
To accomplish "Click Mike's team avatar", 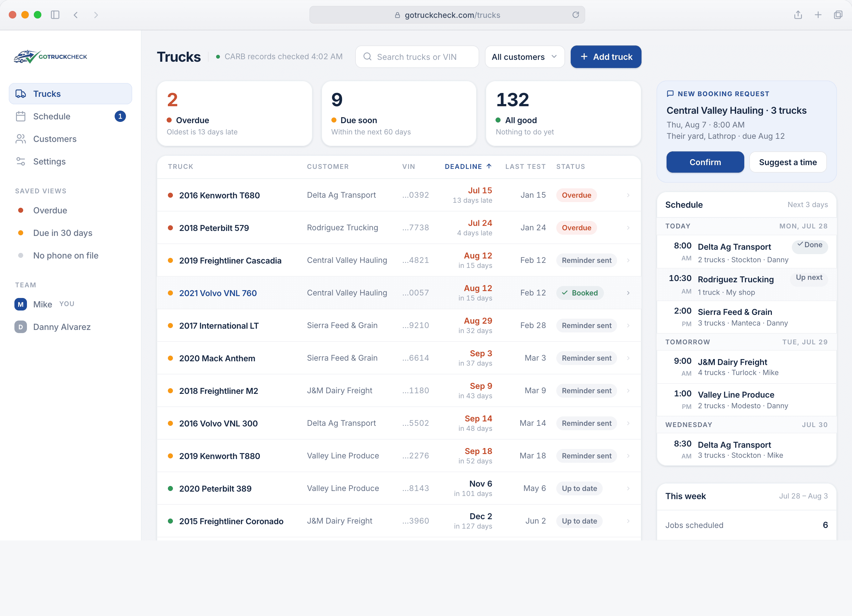I will tap(21, 304).
